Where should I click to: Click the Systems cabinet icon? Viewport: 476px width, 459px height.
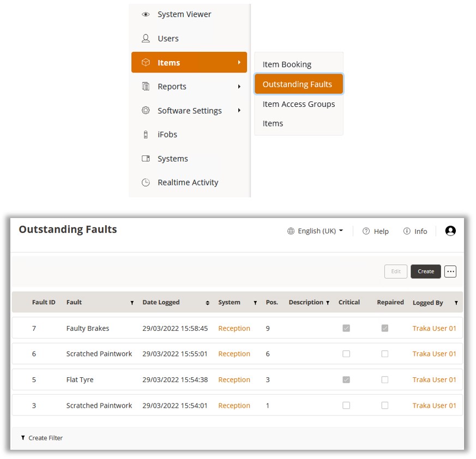146,159
